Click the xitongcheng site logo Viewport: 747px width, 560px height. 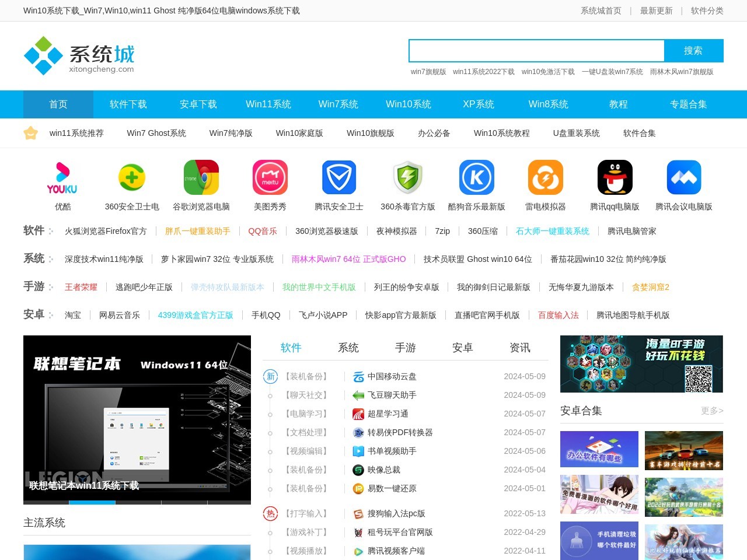point(79,56)
